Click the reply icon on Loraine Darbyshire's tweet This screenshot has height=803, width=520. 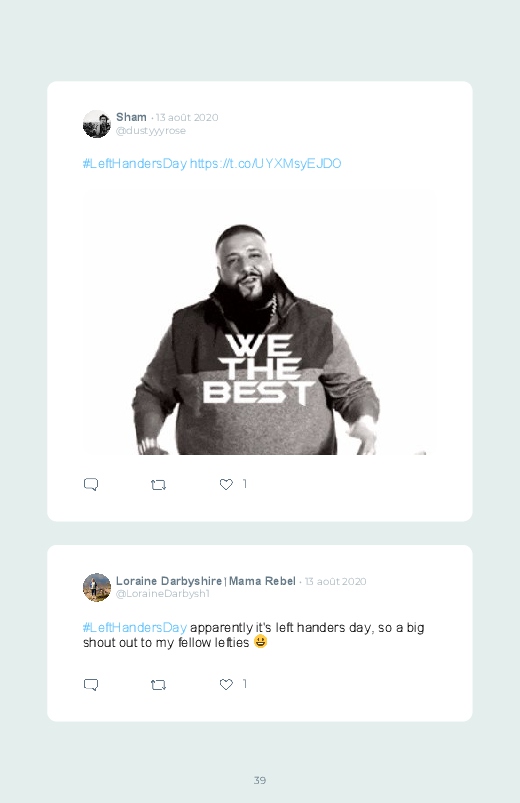click(91, 685)
